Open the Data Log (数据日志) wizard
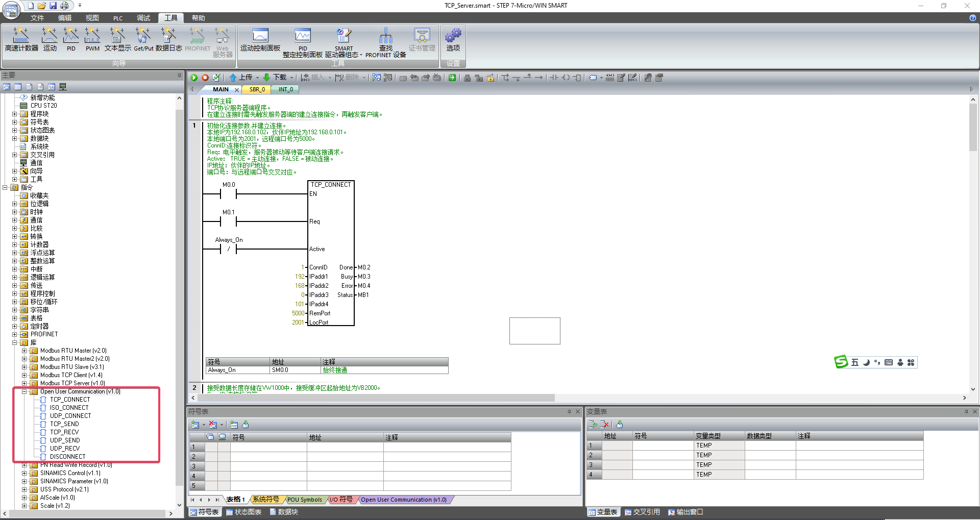The width and height of the screenshot is (980, 520). click(169, 39)
